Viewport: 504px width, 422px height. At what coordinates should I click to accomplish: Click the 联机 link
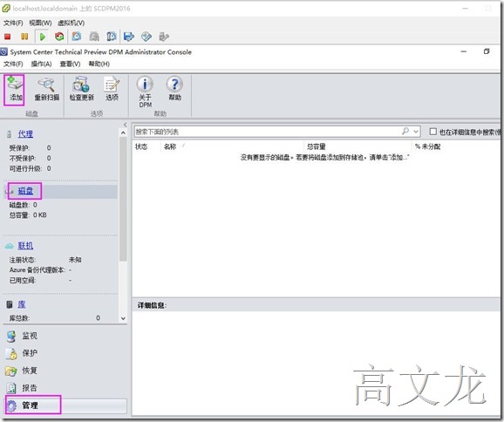[x=25, y=246]
